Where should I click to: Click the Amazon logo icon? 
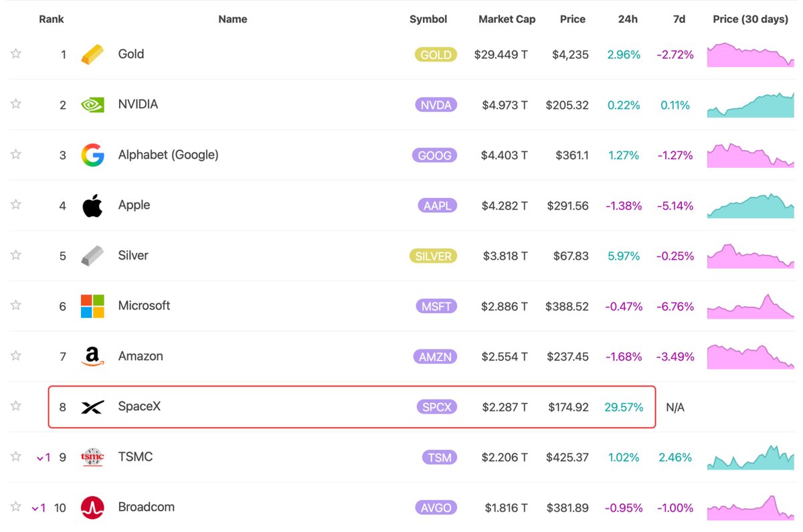(x=92, y=356)
